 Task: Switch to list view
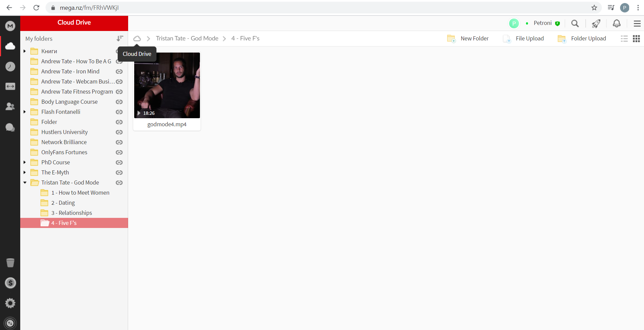click(624, 39)
